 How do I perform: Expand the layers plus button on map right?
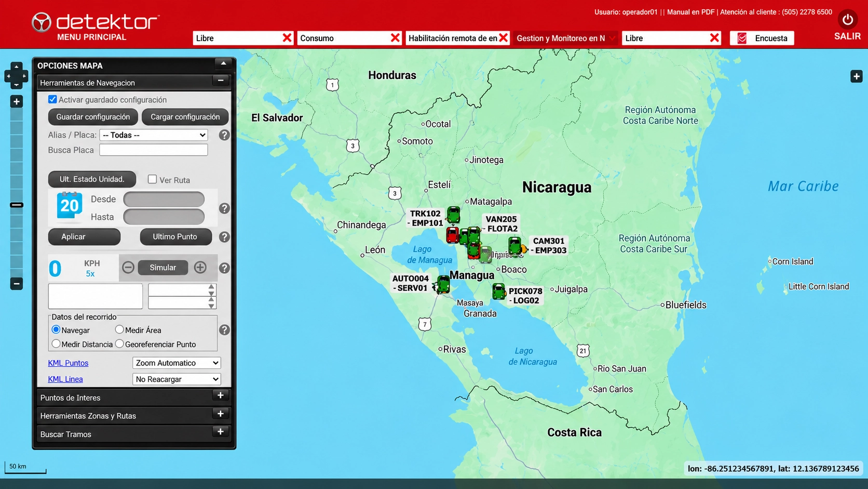coord(857,76)
